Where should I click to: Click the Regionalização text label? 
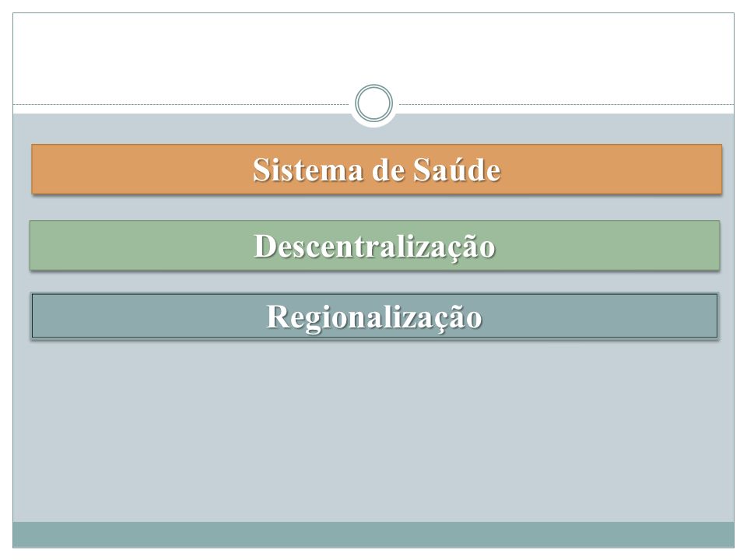point(374,317)
